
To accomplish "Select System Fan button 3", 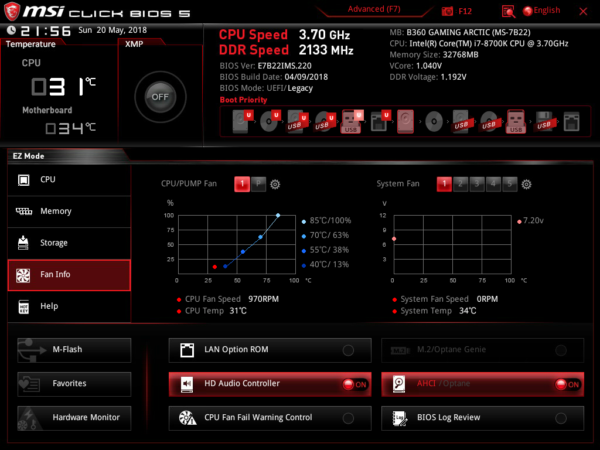I will pos(477,184).
